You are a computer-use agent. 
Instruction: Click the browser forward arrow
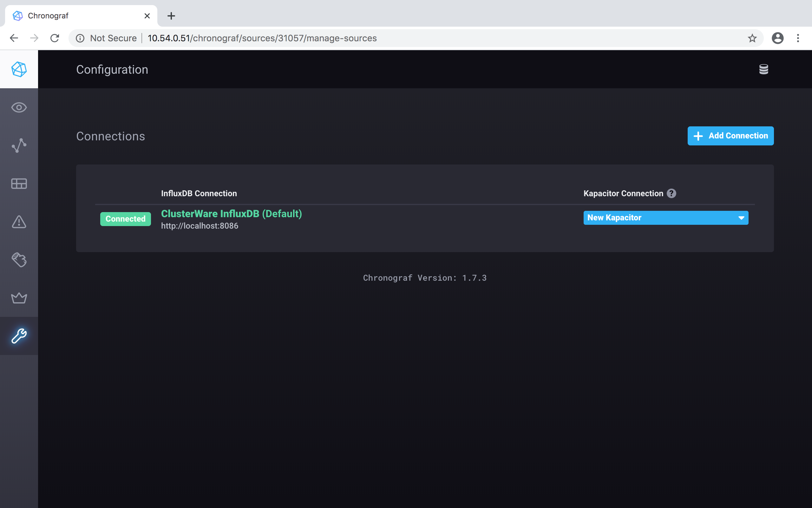pos(34,38)
